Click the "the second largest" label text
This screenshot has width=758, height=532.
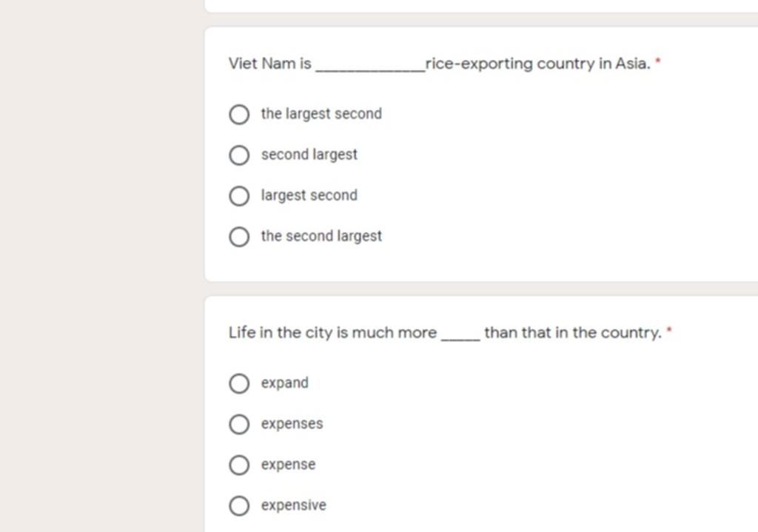[x=321, y=236]
